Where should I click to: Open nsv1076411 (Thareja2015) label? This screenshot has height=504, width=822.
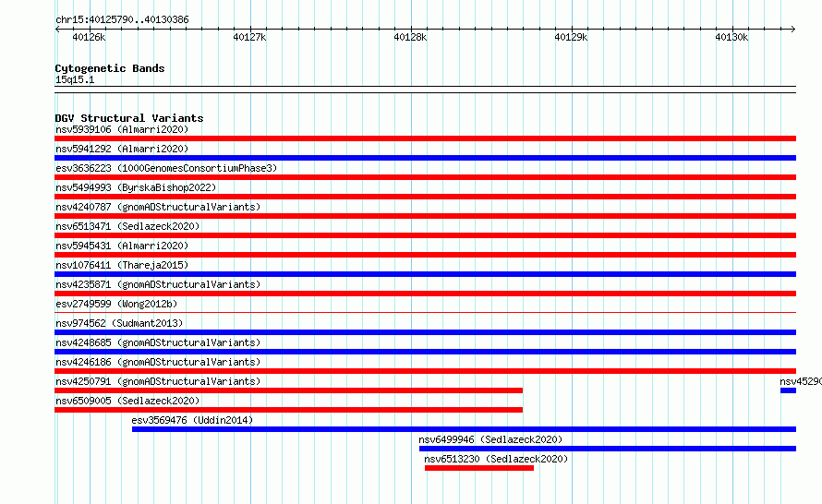pos(122,265)
